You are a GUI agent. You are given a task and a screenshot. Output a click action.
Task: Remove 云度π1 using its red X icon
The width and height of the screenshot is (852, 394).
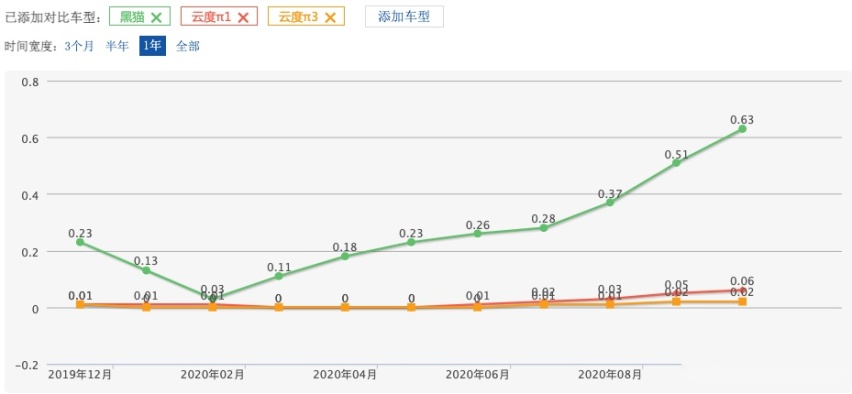pyautogui.click(x=243, y=17)
